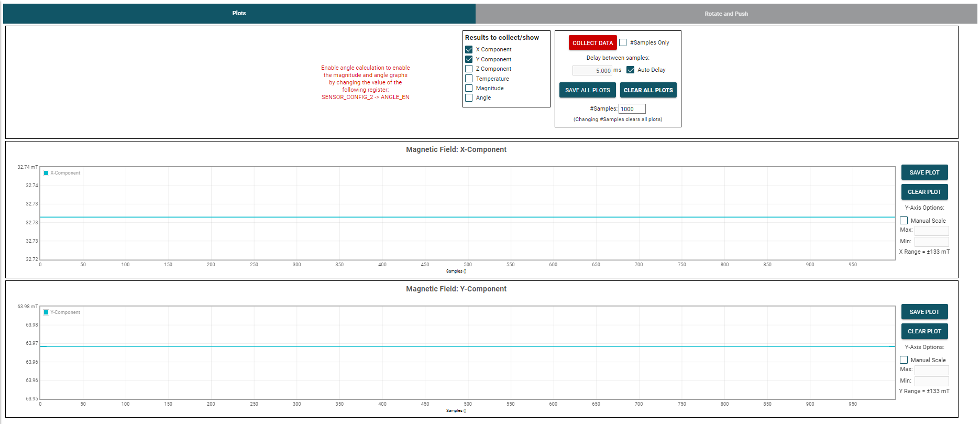The height and width of the screenshot is (424, 980).
Task: Click X-Component plot Max field
Action: [x=932, y=231]
